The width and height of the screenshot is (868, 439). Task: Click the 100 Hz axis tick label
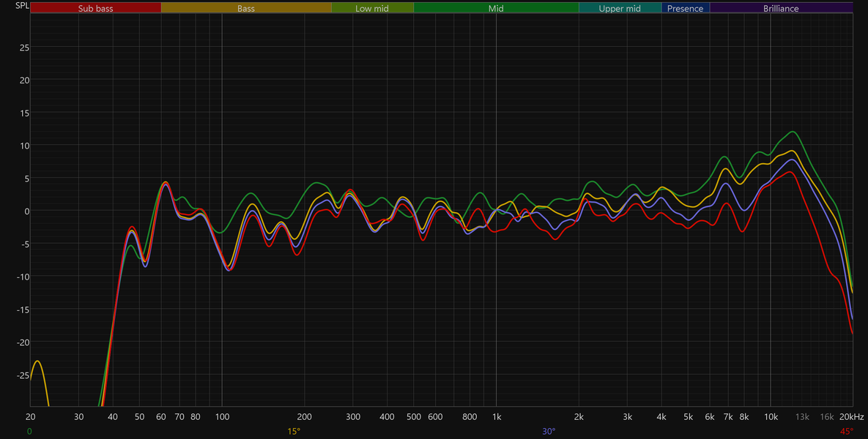point(222,416)
